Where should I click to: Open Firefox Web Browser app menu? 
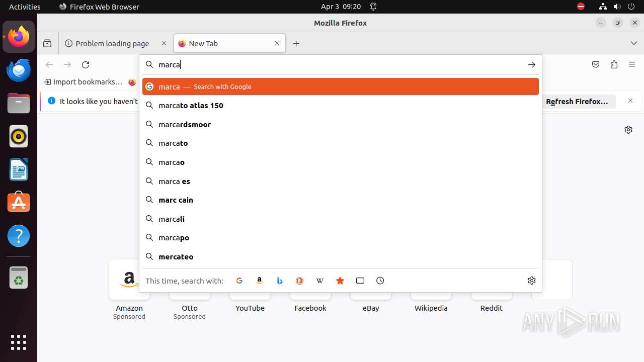99,7
